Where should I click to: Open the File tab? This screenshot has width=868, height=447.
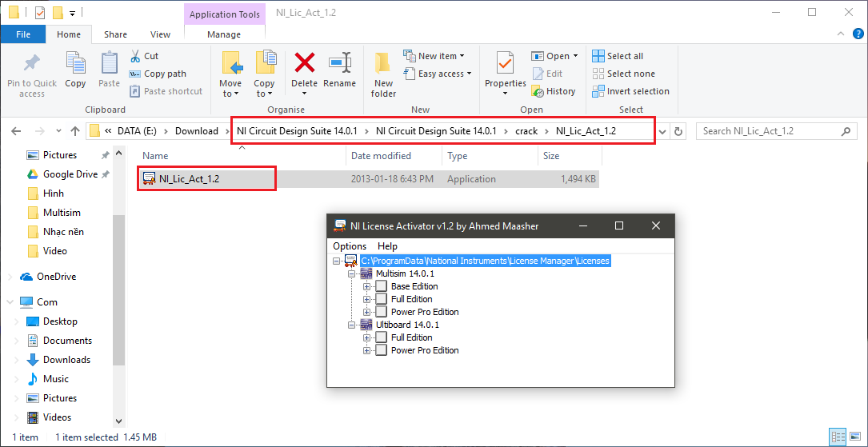coord(23,34)
